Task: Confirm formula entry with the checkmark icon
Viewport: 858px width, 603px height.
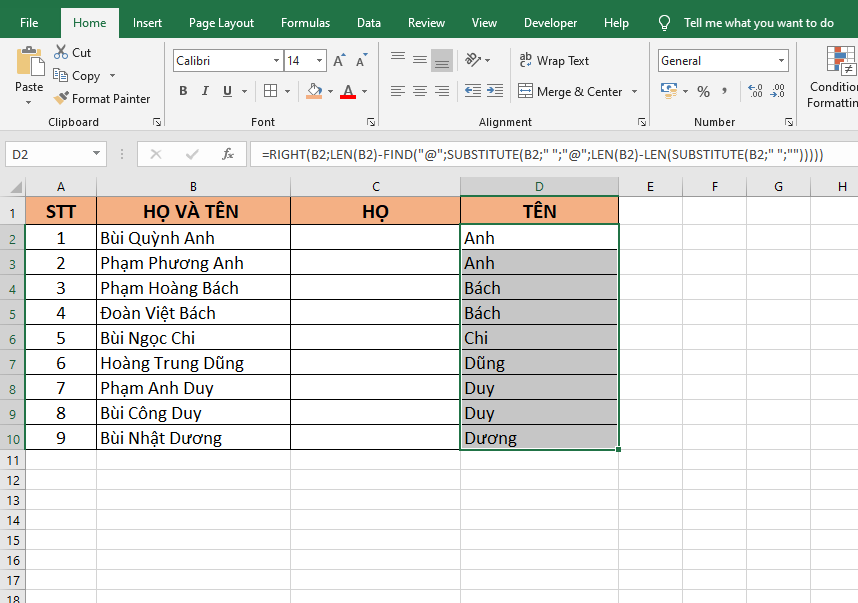Action: coord(192,154)
